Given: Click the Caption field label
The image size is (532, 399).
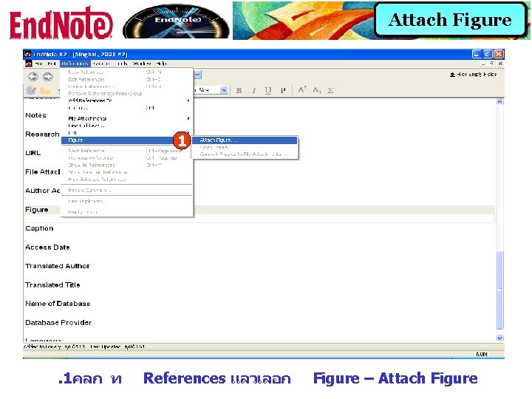Looking at the screenshot, I should 39,228.
